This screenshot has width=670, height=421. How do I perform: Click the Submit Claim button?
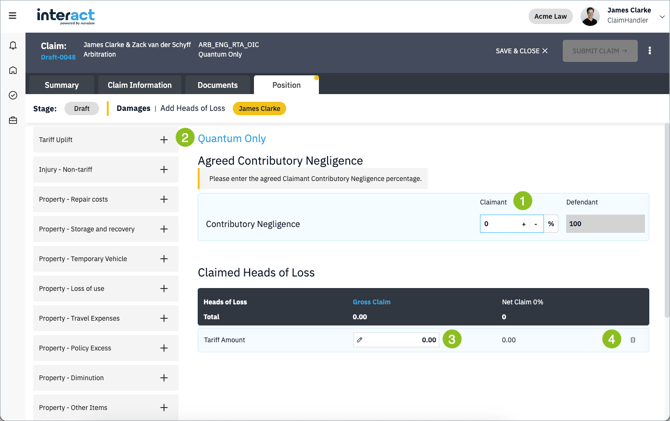point(600,51)
